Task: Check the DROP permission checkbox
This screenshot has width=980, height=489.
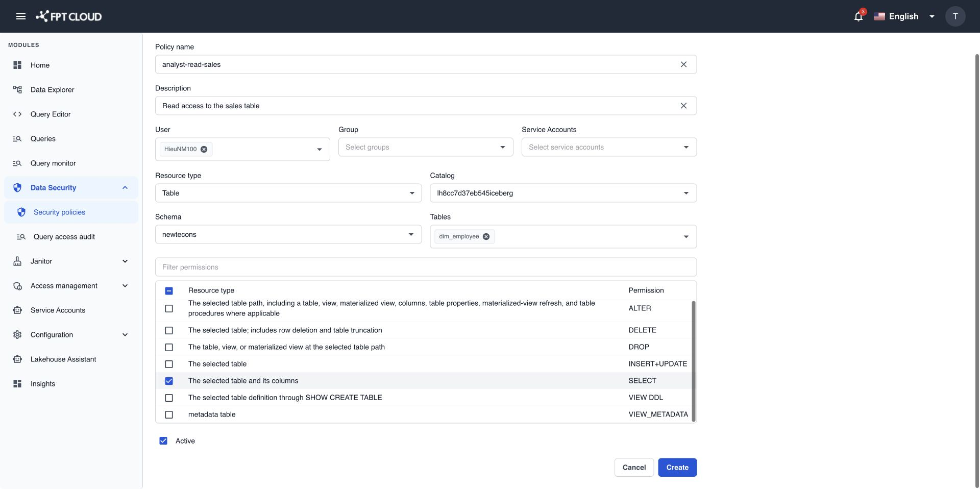Action: tap(169, 347)
